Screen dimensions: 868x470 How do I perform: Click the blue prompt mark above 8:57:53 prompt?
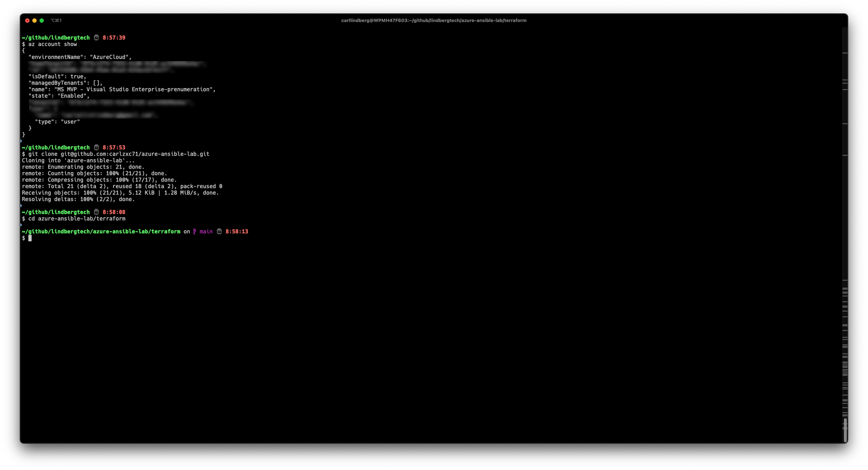click(x=21, y=141)
